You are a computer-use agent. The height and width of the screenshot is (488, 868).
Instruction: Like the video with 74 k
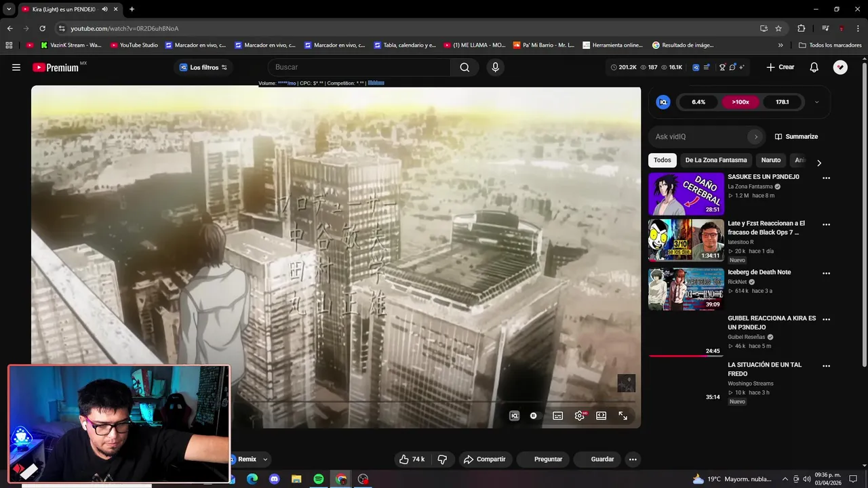click(x=412, y=460)
